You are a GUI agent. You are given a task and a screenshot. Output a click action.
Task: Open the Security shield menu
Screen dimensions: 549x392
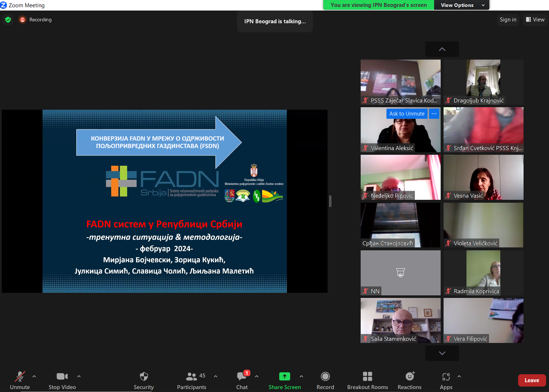pyautogui.click(x=144, y=380)
